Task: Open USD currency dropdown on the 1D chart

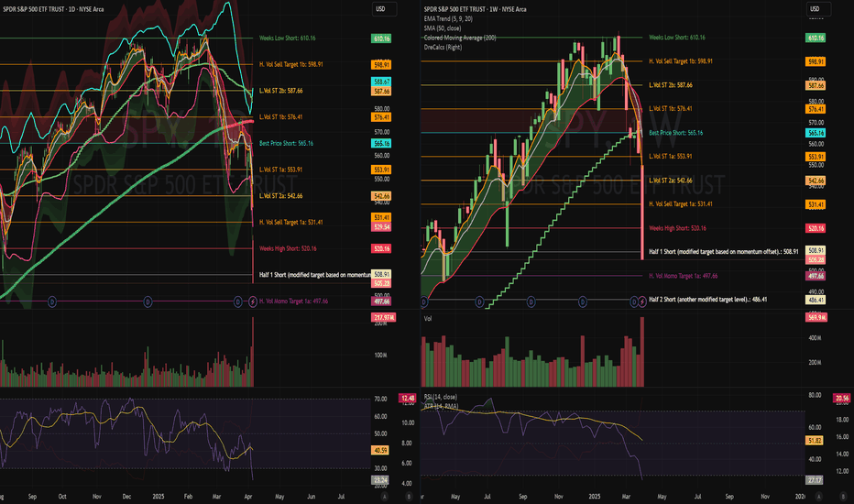Action: click(385, 9)
